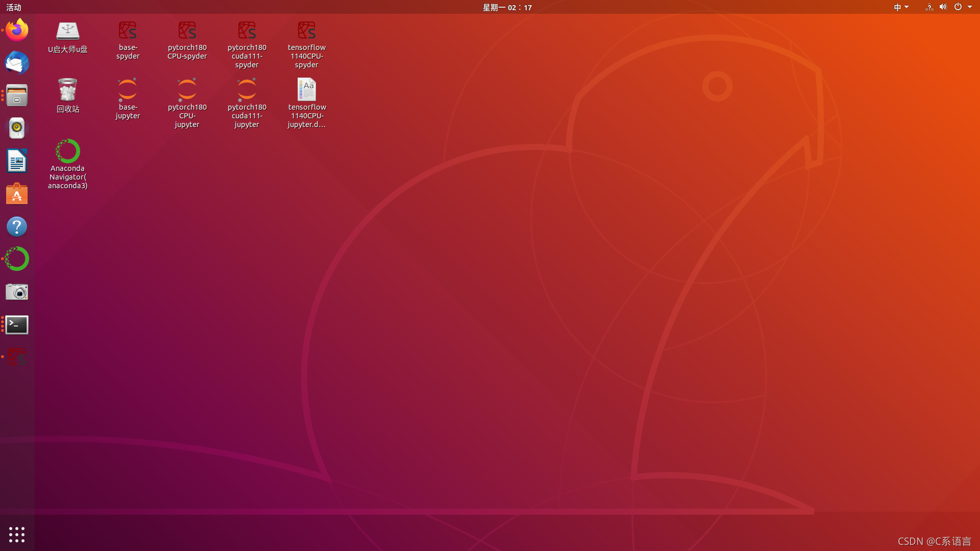Expand the system menu arrow beside power

tap(970, 7)
